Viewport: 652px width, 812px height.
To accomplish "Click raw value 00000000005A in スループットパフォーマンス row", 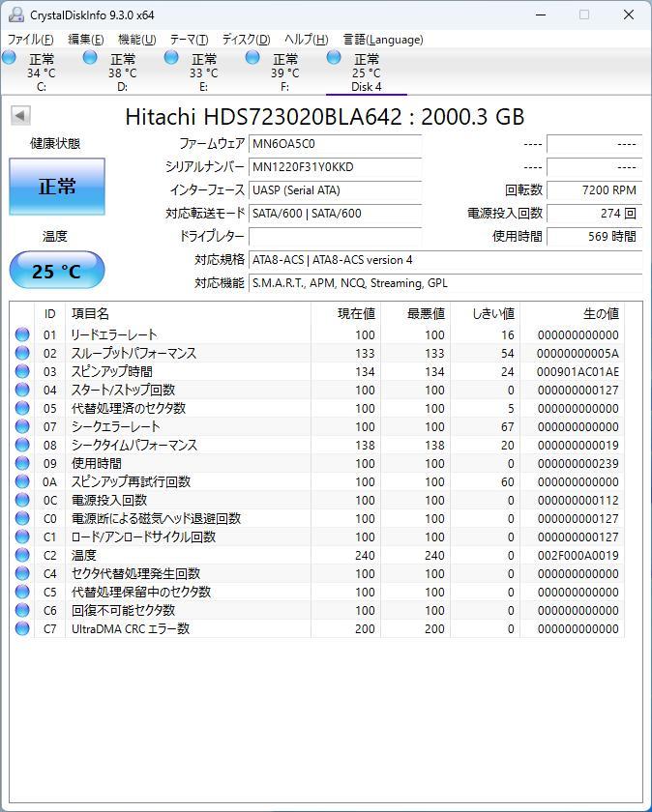I will [x=578, y=354].
